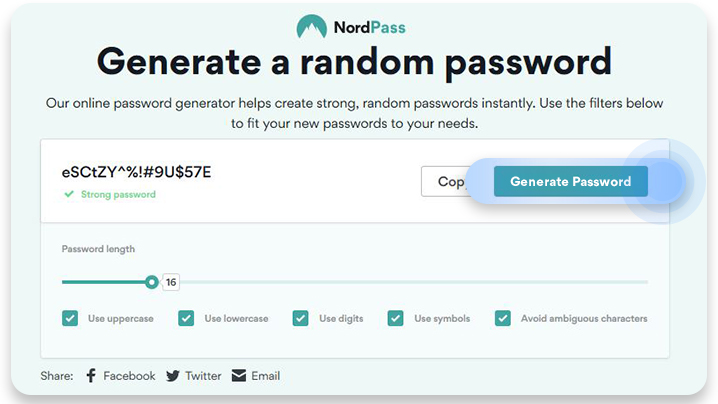This screenshot has width=718, height=404.
Task: Toggle the Use lowercase checkbox
Action: 186,318
